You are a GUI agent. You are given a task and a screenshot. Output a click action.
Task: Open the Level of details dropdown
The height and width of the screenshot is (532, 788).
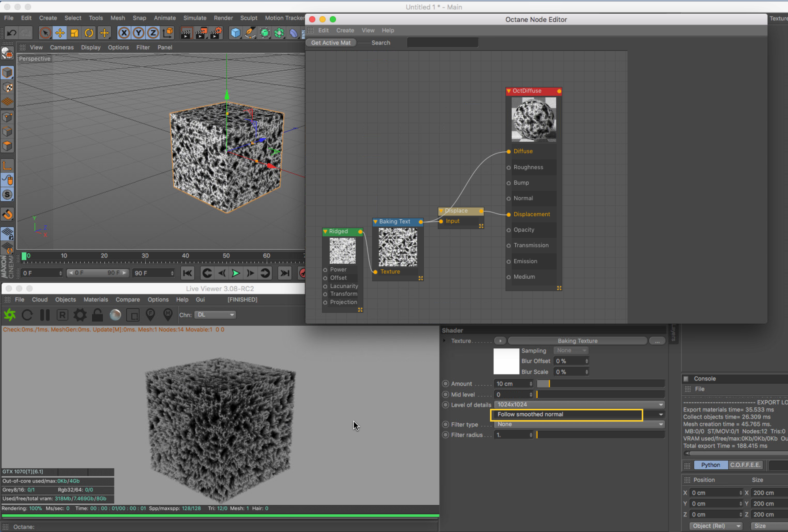[579, 405]
